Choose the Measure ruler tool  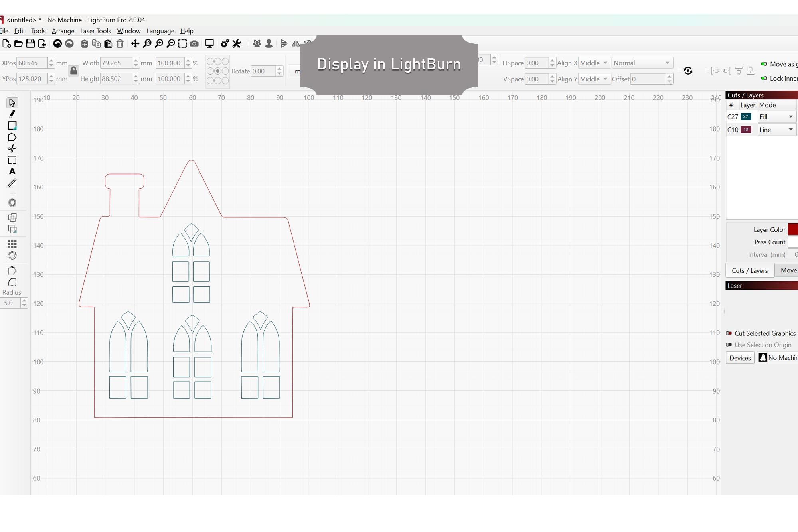pyautogui.click(x=12, y=183)
